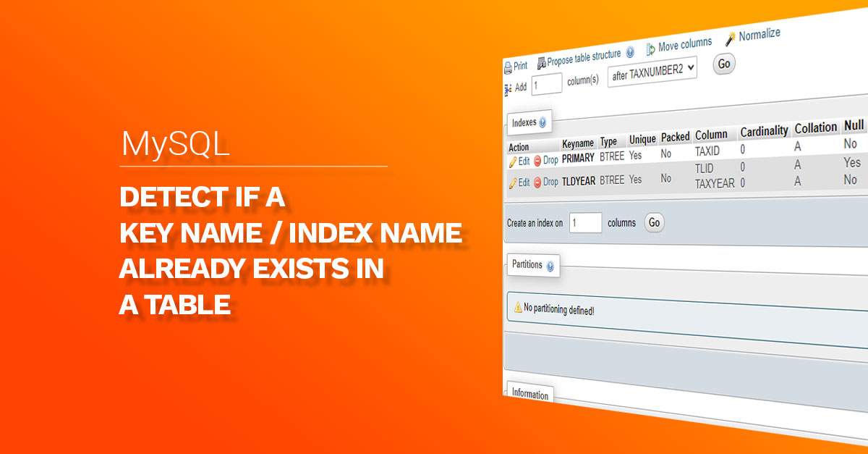Open the after TAXNUMBER2 dropdown
The height and width of the screenshot is (454, 868).
(x=652, y=71)
